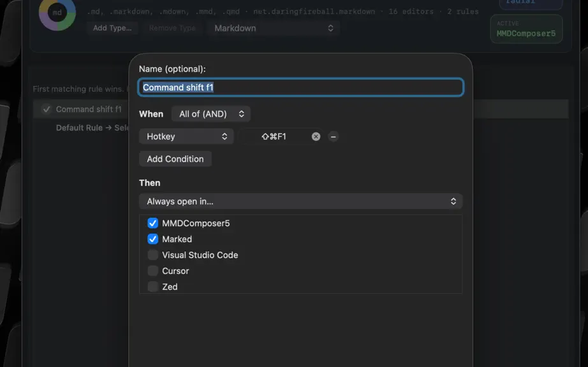Click the Then section label
Screen dimensions: 588x367
(150, 183)
